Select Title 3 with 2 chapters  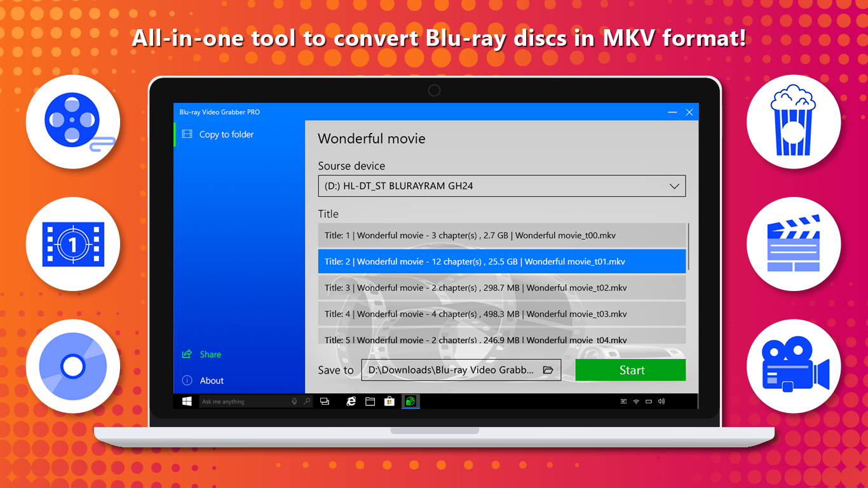point(501,287)
